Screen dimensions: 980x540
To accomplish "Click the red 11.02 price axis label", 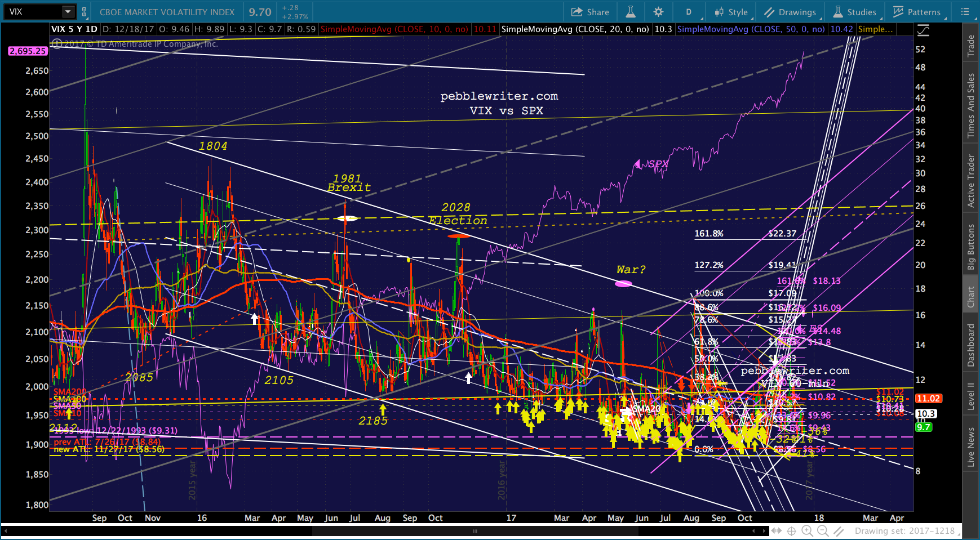I will click(928, 398).
